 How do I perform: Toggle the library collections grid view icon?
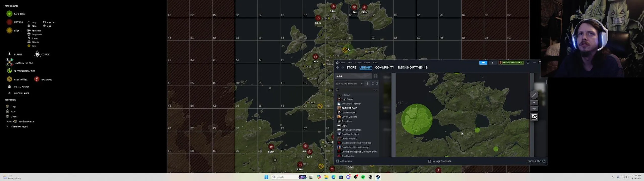click(x=375, y=76)
